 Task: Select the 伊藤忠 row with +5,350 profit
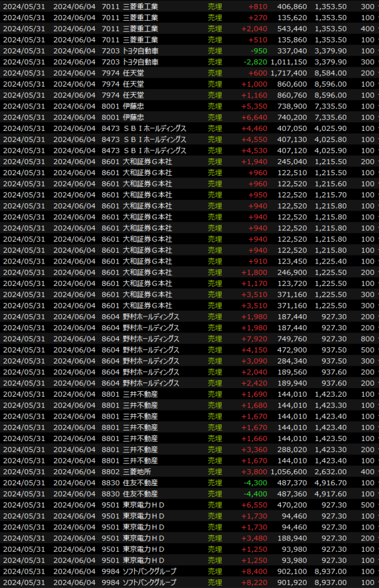(x=133, y=106)
